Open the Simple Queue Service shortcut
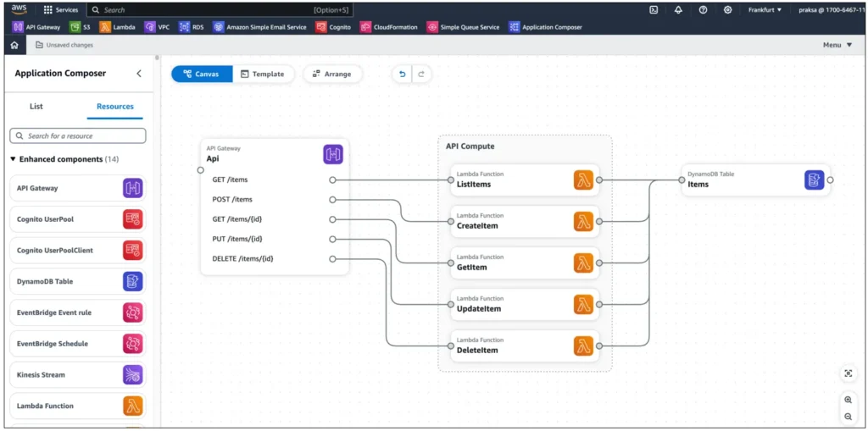This screenshot has height=431, width=868. [464, 26]
